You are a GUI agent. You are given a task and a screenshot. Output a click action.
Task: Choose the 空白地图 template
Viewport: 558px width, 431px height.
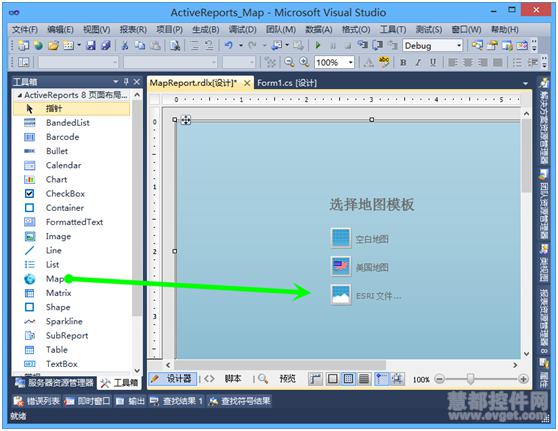360,238
